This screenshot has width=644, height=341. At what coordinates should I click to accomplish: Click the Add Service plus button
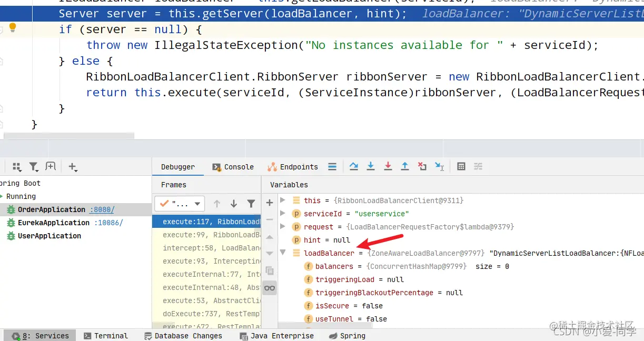(73, 167)
